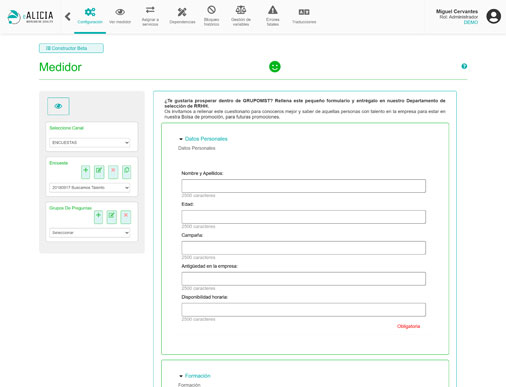Click the help question mark icon
The width and height of the screenshot is (506, 387).
tap(464, 66)
